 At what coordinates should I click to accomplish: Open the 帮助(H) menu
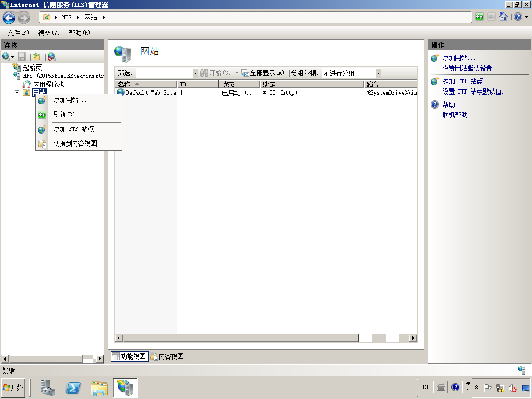[79, 33]
